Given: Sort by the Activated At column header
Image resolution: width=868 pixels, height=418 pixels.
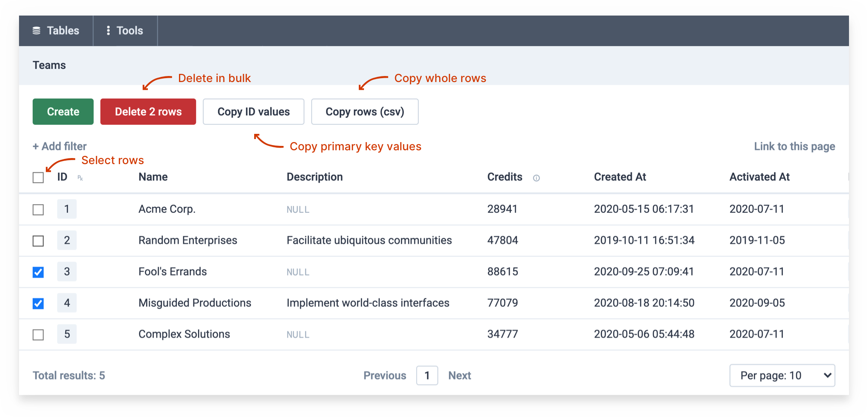Looking at the screenshot, I should (759, 177).
